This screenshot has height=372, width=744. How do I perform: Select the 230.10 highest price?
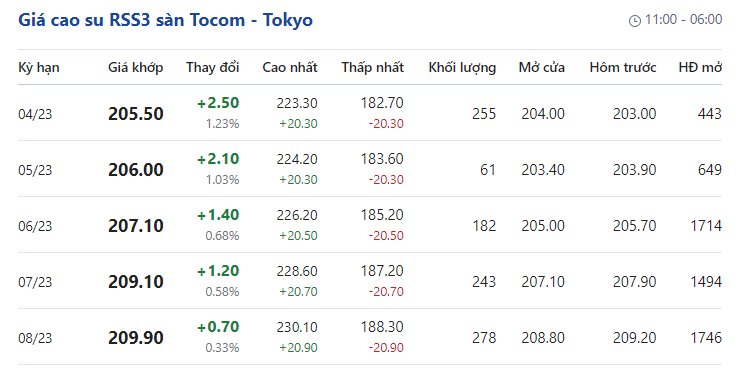[297, 327]
